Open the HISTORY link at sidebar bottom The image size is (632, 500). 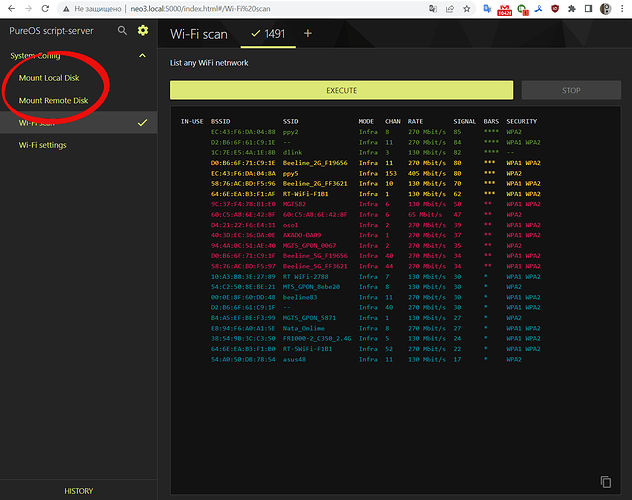tap(79, 491)
